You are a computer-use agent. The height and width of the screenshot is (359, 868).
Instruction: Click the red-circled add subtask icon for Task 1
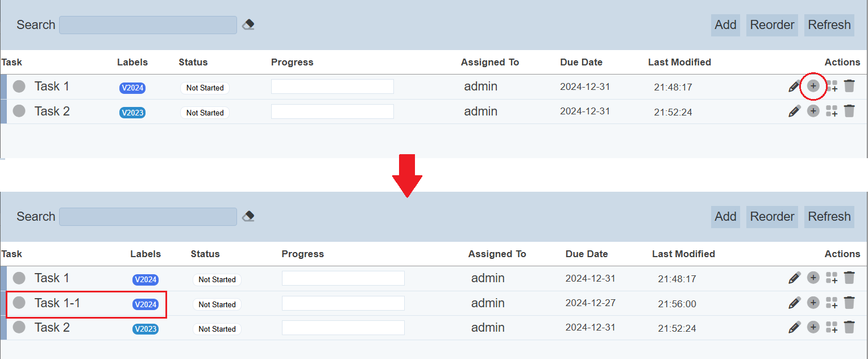[813, 86]
